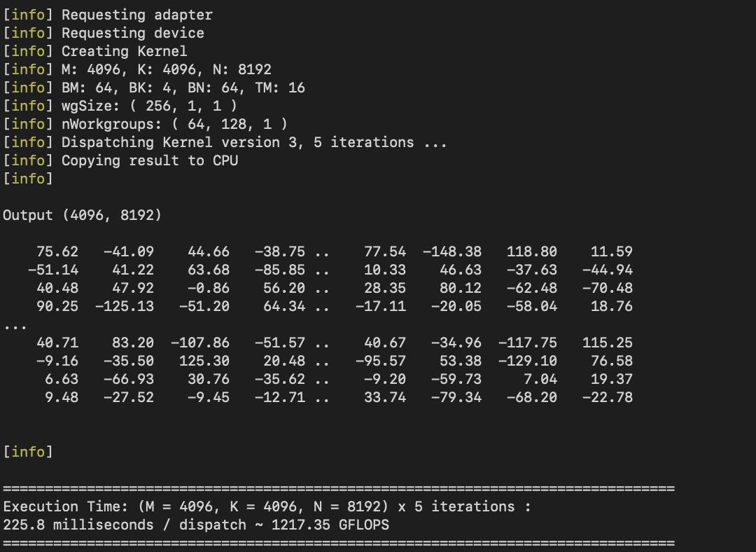
Task: Click the value -148.38 in the first row
Action: click(x=451, y=252)
